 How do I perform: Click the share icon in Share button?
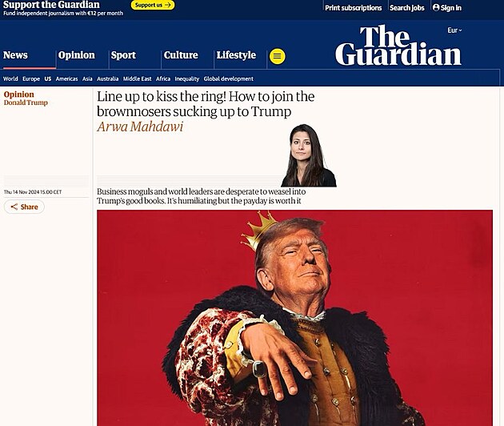(14, 207)
